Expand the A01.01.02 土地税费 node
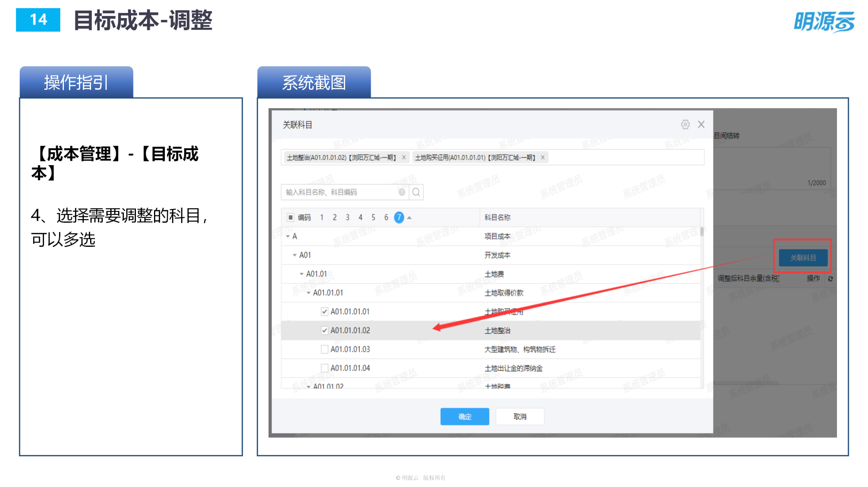The image size is (868, 487). (309, 386)
